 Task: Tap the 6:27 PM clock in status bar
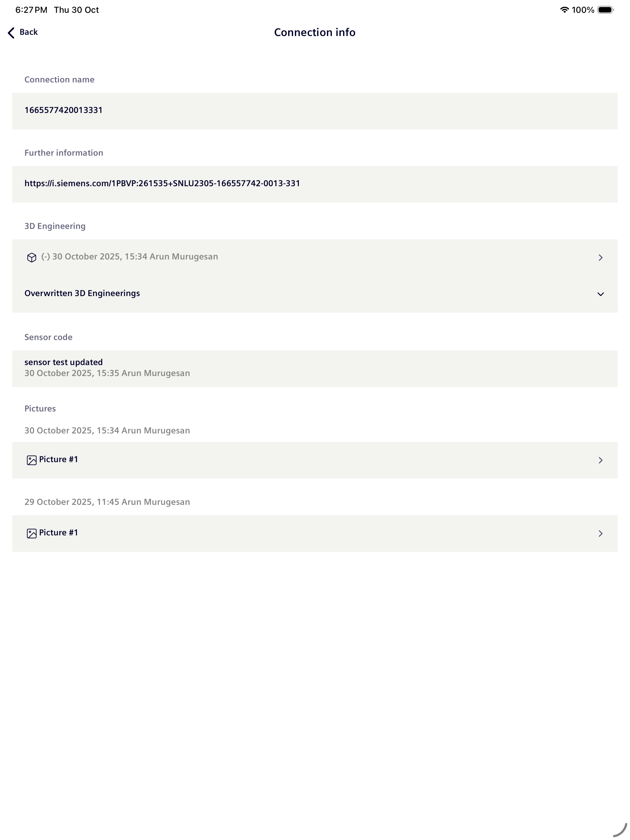31,10
